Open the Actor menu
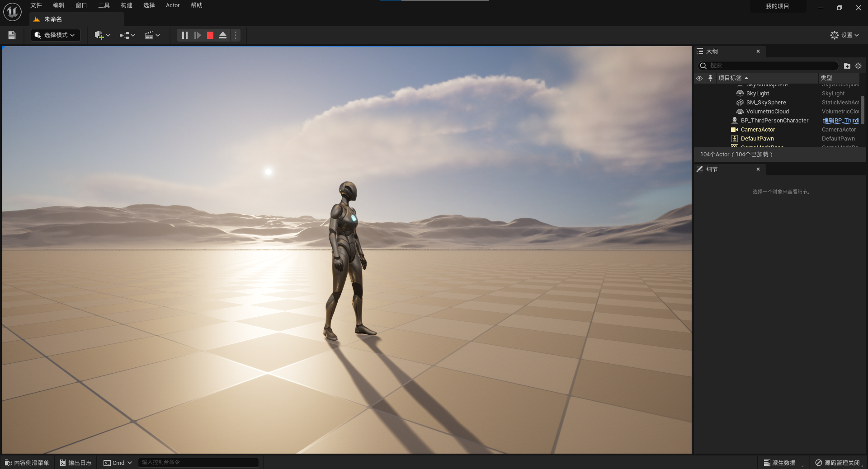The width and height of the screenshot is (868, 469). tap(173, 5)
